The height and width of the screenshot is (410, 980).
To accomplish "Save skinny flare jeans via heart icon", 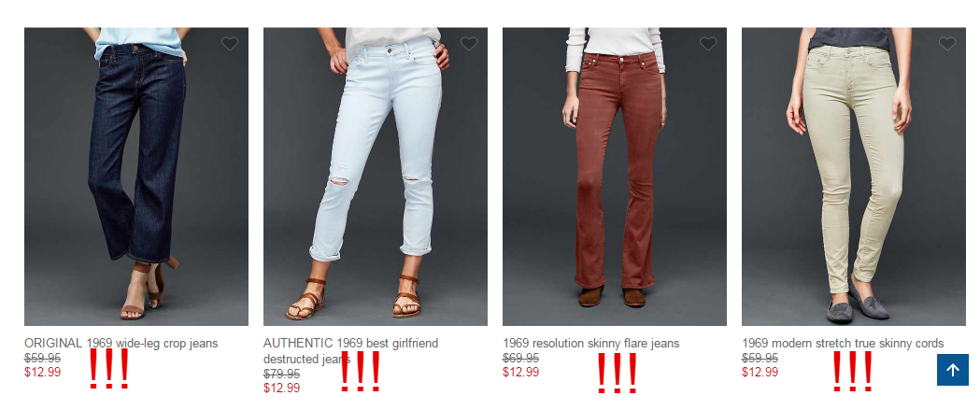I will pos(708,44).
